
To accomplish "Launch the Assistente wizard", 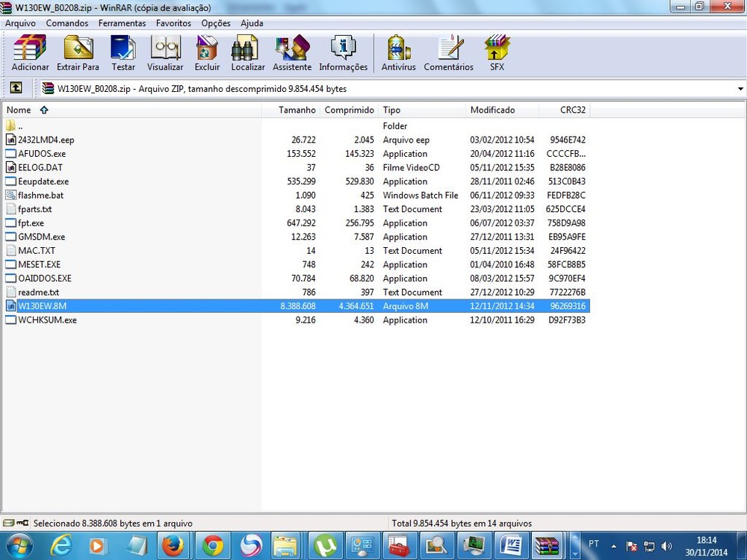I will pyautogui.click(x=292, y=53).
